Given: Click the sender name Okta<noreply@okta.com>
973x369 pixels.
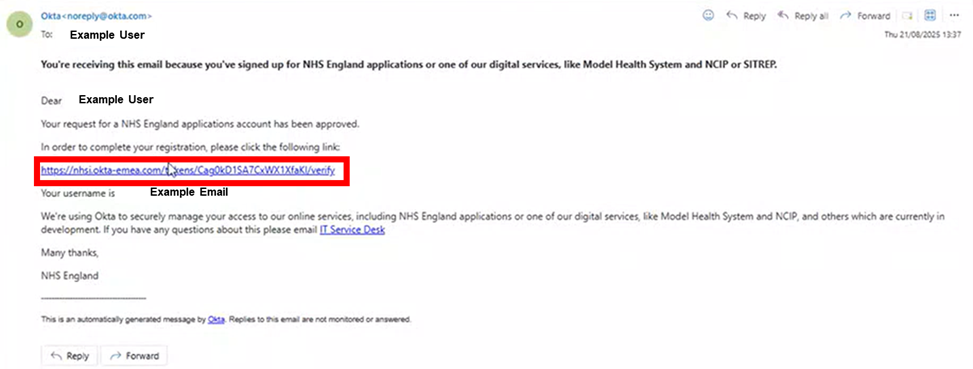Looking at the screenshot, I should (x=96, y=16).
